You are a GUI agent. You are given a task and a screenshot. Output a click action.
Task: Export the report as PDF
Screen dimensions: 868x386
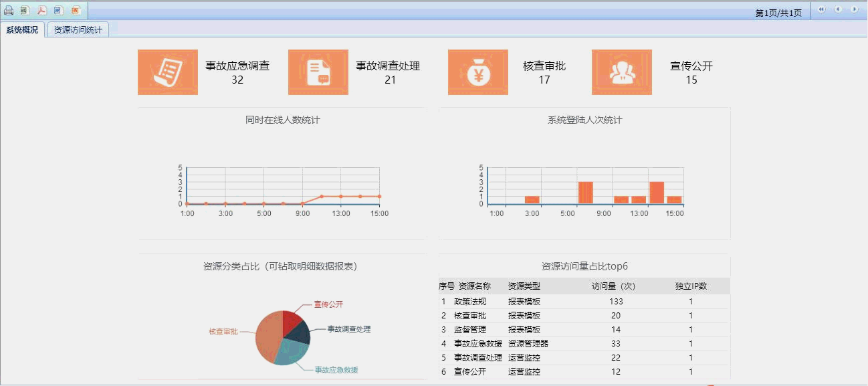[41, 10]
